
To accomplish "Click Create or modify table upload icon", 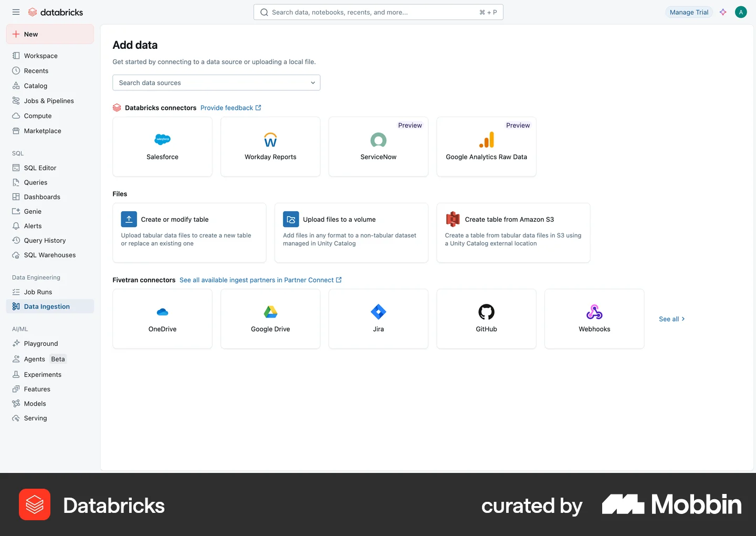I will pyautogui.click(x=129, y=219).
